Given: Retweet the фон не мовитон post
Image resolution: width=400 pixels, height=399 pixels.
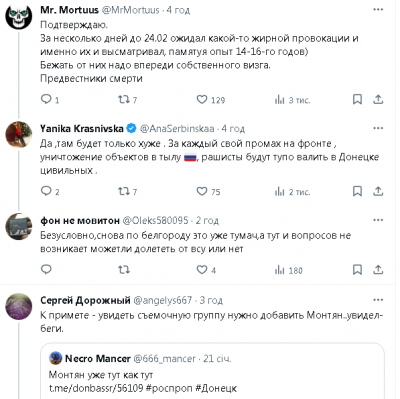Looking at the screenshot, I should pyautogui.click(x=124, y=269).
